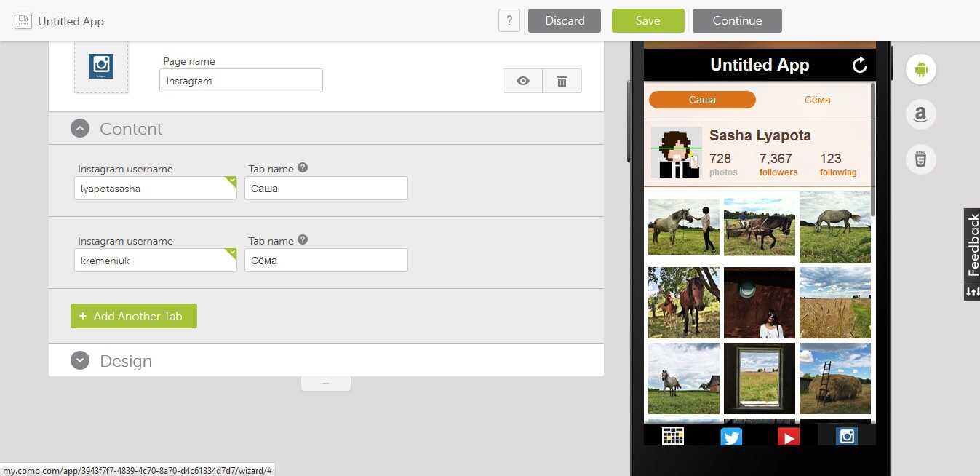The height and width of the screenshot is (476, 980).
Task: Open the grid page in preview bottom bar
Action: [673, 435]
